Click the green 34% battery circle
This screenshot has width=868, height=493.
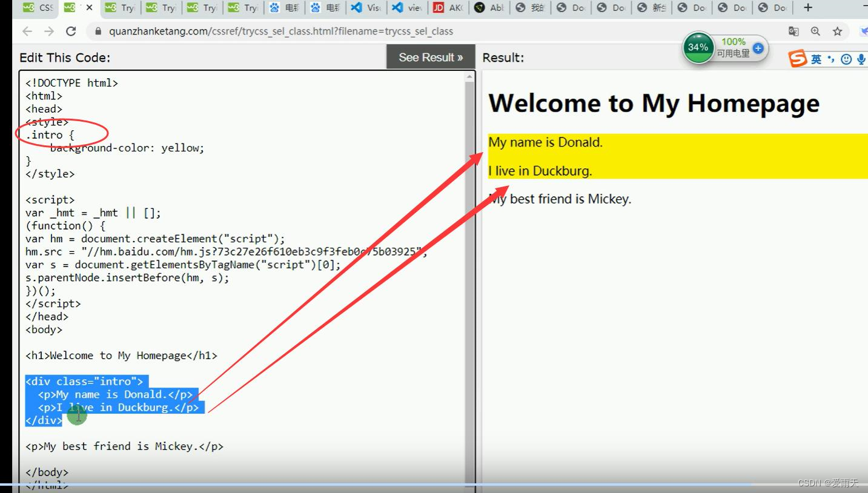click(698, 47)
